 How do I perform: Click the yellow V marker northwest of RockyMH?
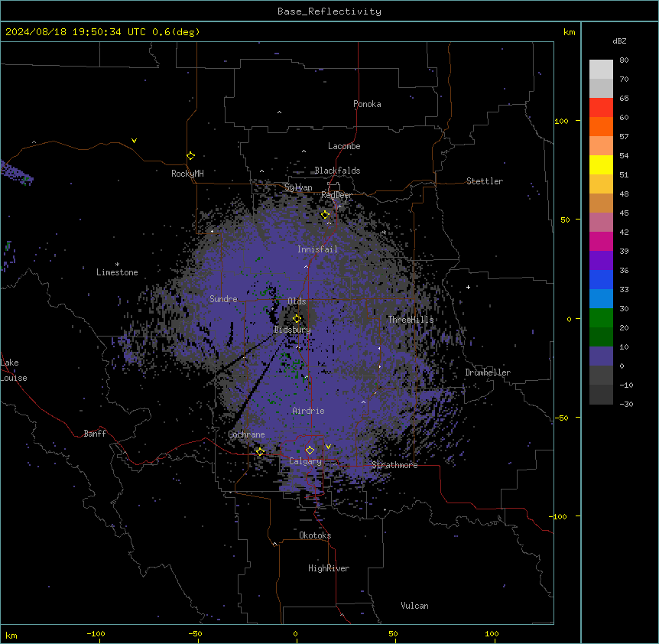pyautogui.click(x=134, y=141)
